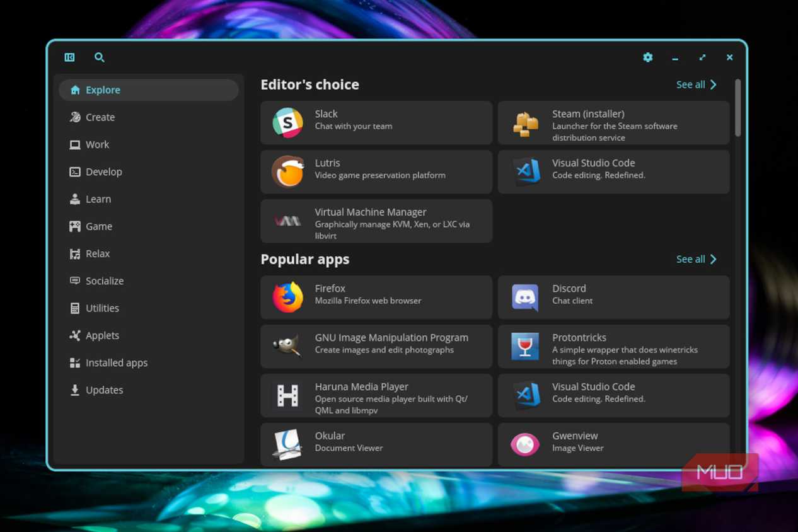Open the Work category
The image size is (798, 532).
[149, 144]
